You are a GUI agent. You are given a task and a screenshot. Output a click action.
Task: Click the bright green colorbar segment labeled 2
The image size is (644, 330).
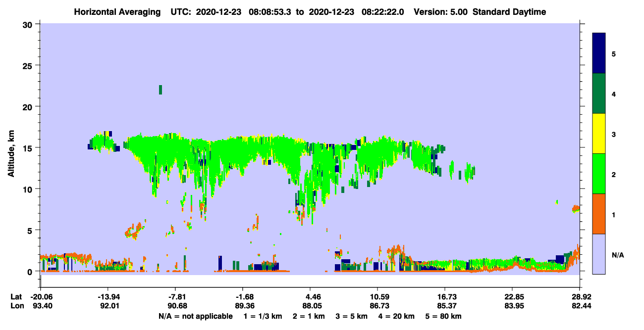click(x=599, y=174)
